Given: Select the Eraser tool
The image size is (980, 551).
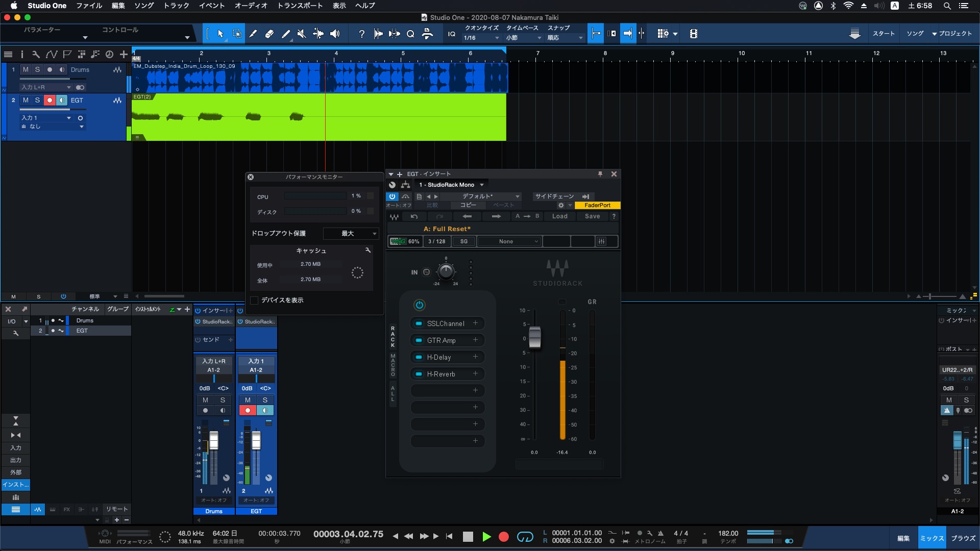Looking at the screenshot, I should click(269, 34).
